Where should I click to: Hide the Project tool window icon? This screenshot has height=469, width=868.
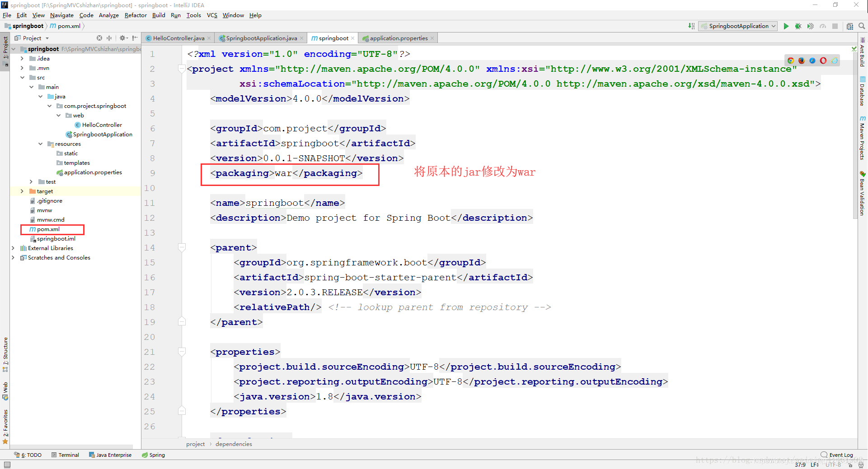pyautogui.click(x=135, y=38)
